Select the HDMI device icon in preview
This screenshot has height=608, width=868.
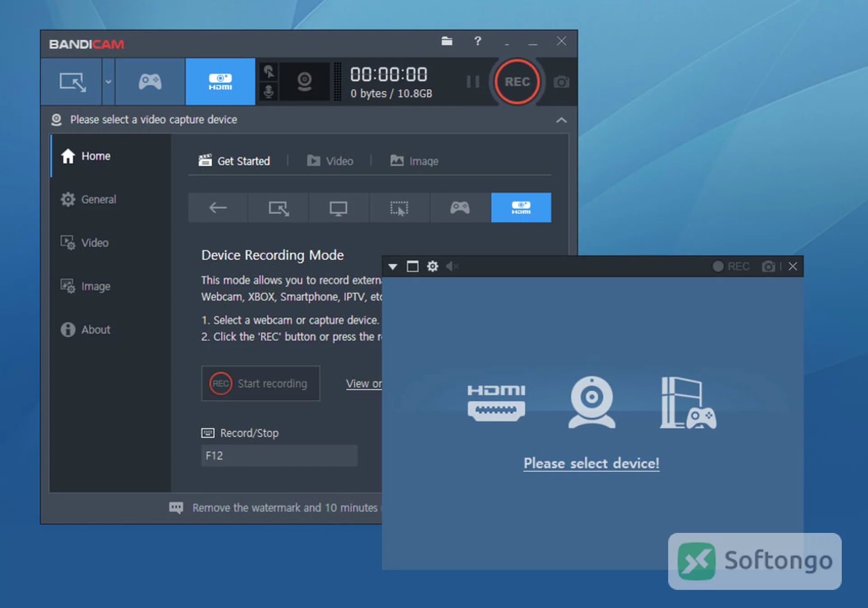496,402
